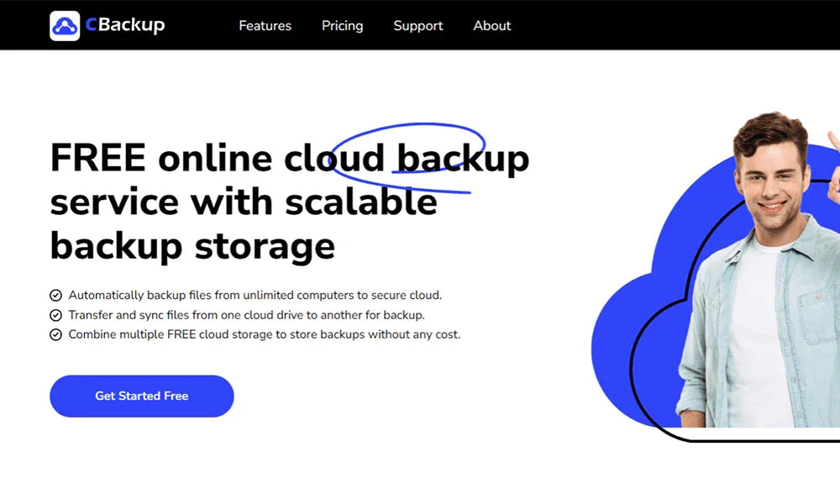
Task: Click the CBackup brand name text
Action: [x=124, y=24]
